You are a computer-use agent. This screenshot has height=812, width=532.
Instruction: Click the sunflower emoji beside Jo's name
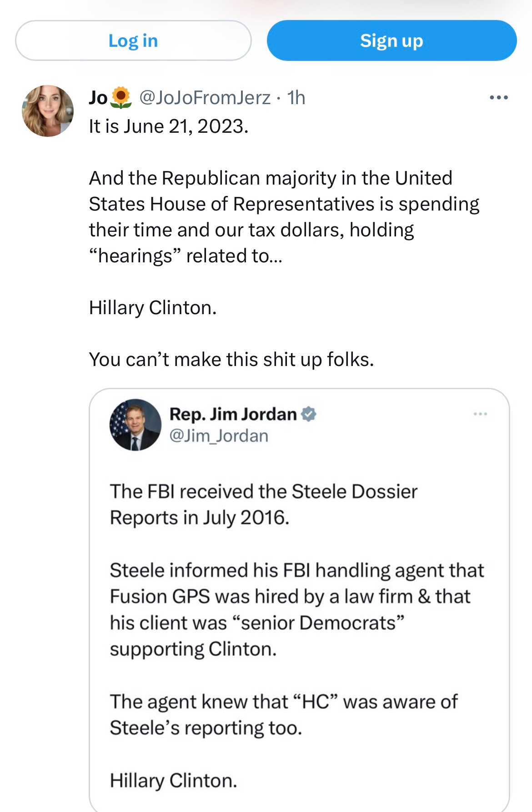(x=121, y=98)
